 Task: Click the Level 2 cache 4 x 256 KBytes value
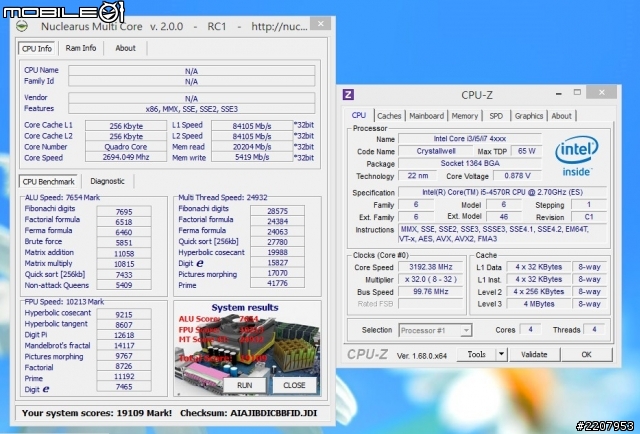538,292
